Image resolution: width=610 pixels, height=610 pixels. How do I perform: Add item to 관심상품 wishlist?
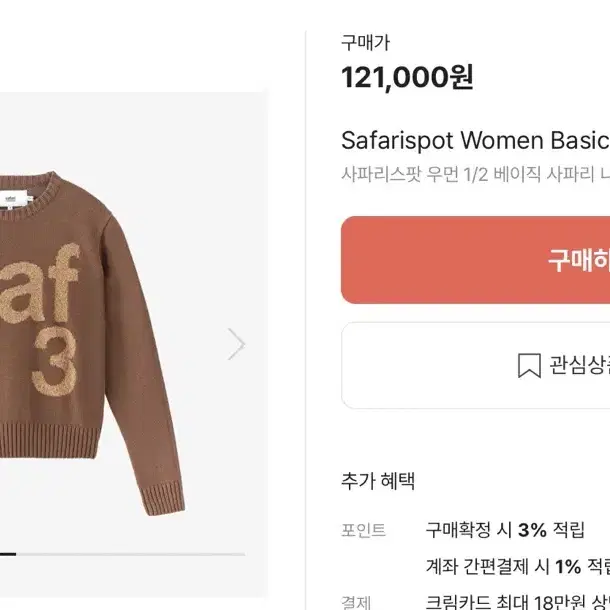coord(475,365)
